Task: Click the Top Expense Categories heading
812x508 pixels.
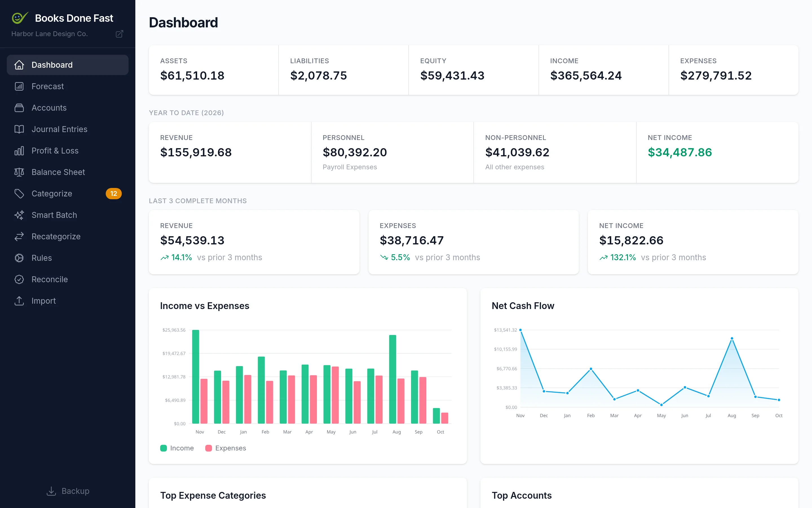Action: pos(213,496)
